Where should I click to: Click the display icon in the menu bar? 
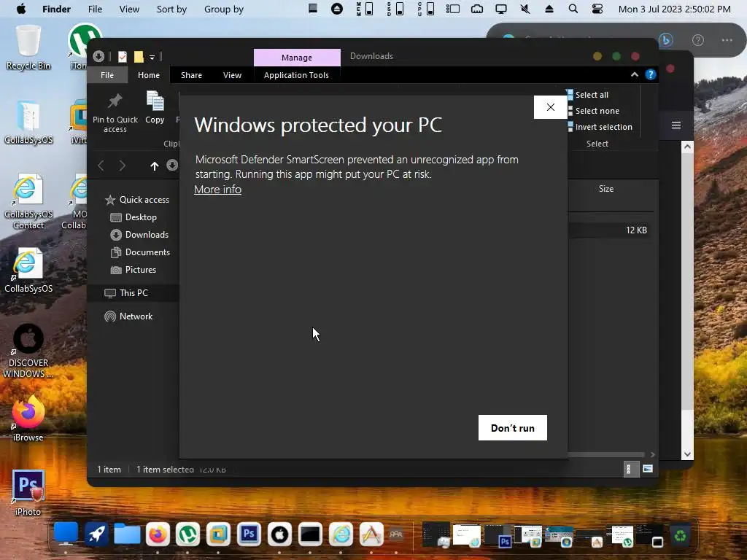500,9
